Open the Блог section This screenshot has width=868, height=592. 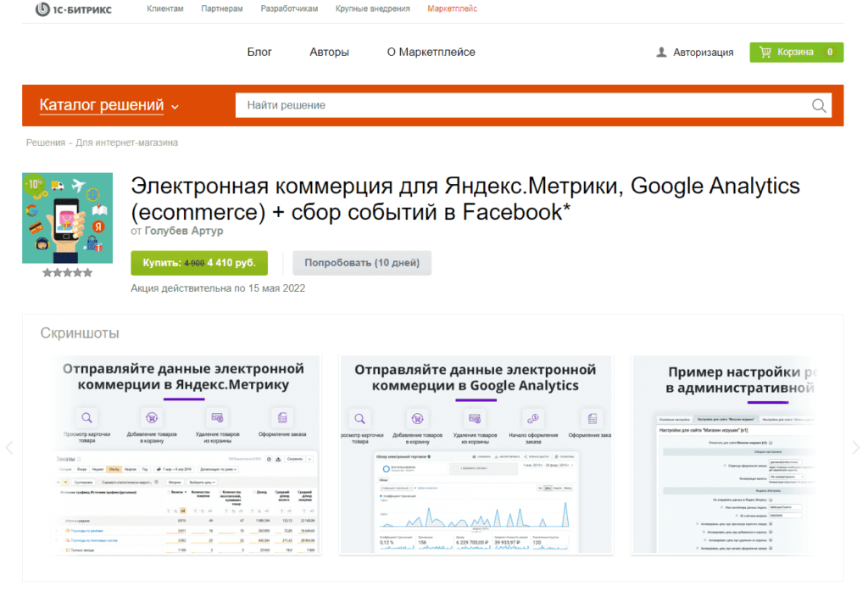click(x=259, y=52)
